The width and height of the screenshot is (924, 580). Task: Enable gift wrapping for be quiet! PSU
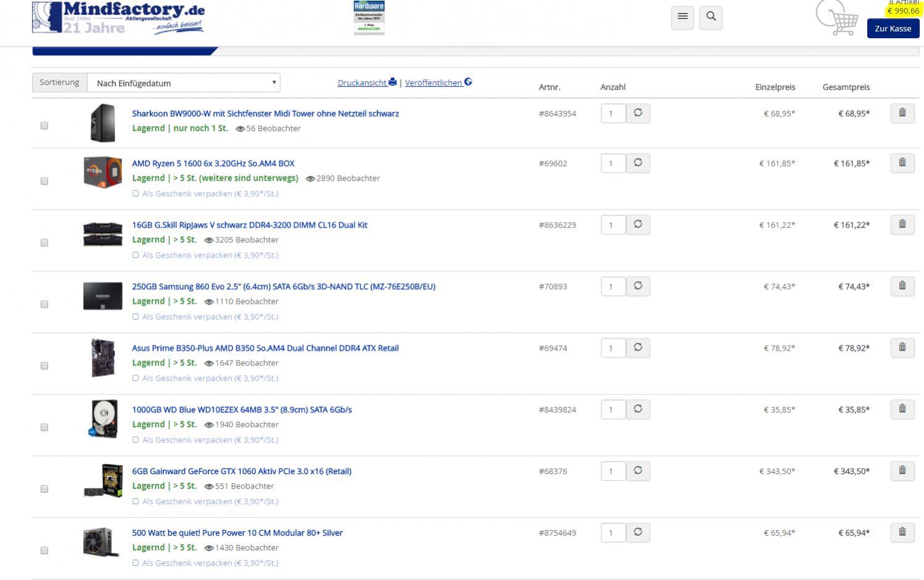click(x=136, y=563)
